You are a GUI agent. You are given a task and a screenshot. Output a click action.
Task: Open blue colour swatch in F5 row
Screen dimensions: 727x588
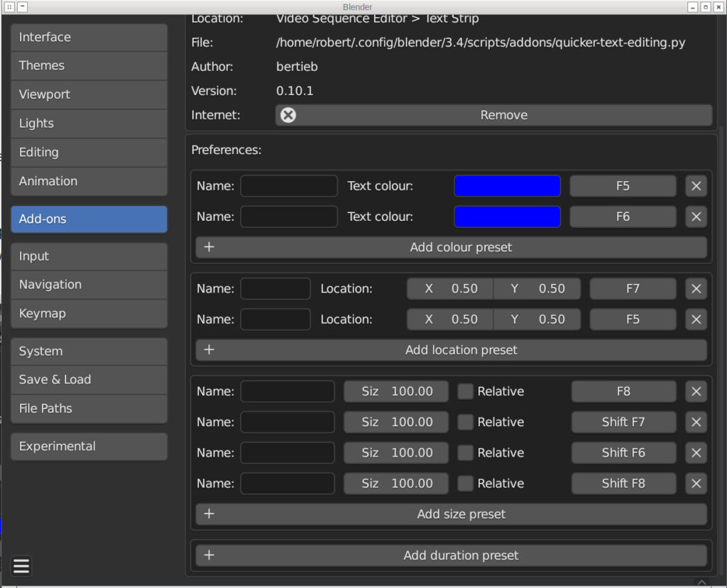507,186
